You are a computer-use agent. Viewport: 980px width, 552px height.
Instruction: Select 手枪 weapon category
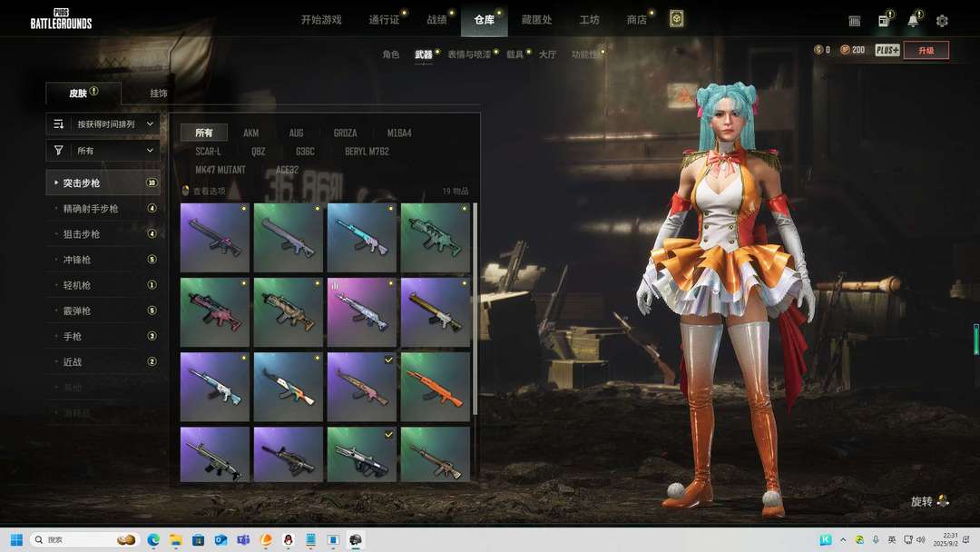pos(103,336)
